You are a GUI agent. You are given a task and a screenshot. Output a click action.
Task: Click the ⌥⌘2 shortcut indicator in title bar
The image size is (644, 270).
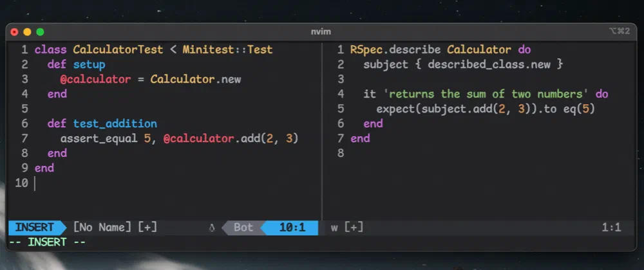pyautogui.click(x=620, y=32)
